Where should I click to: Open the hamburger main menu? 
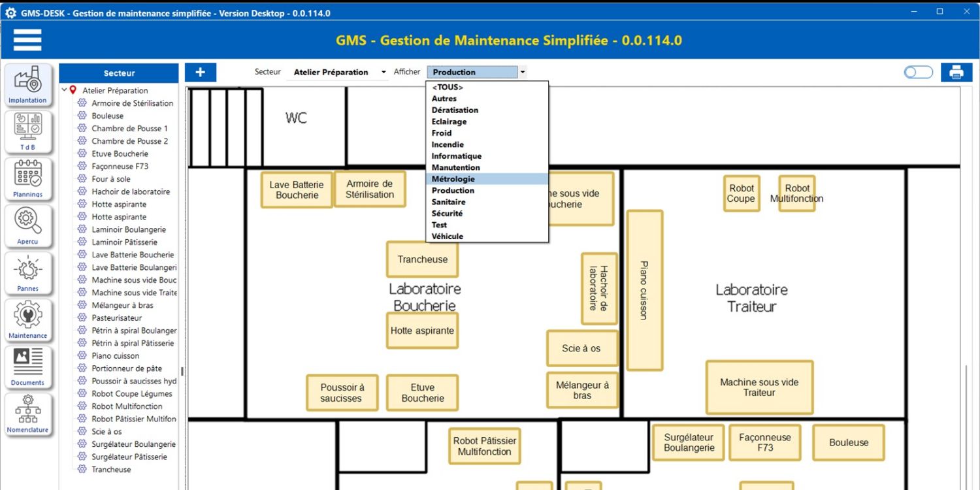27,41
